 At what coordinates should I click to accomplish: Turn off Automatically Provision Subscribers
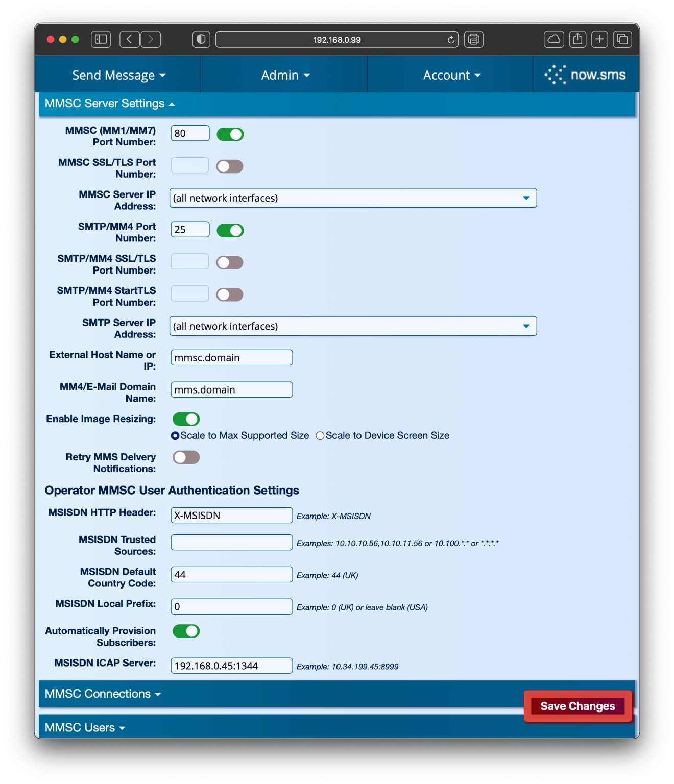pyautogui.click(x=186, y=631)
